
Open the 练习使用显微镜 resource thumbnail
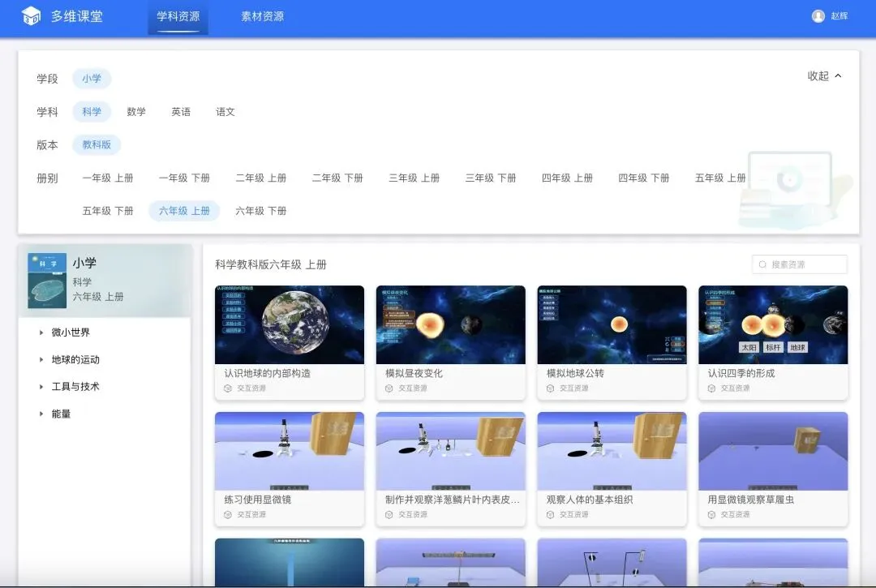[290, 451]
